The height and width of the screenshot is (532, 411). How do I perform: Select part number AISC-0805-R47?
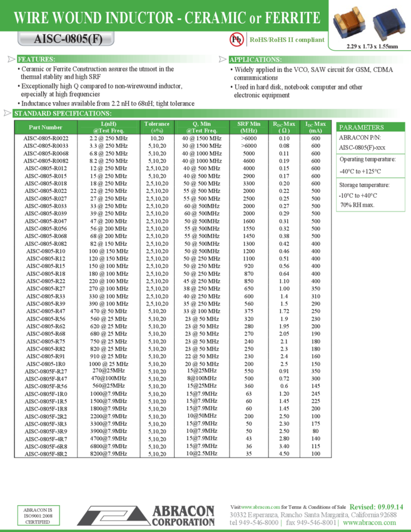point(46,311)
